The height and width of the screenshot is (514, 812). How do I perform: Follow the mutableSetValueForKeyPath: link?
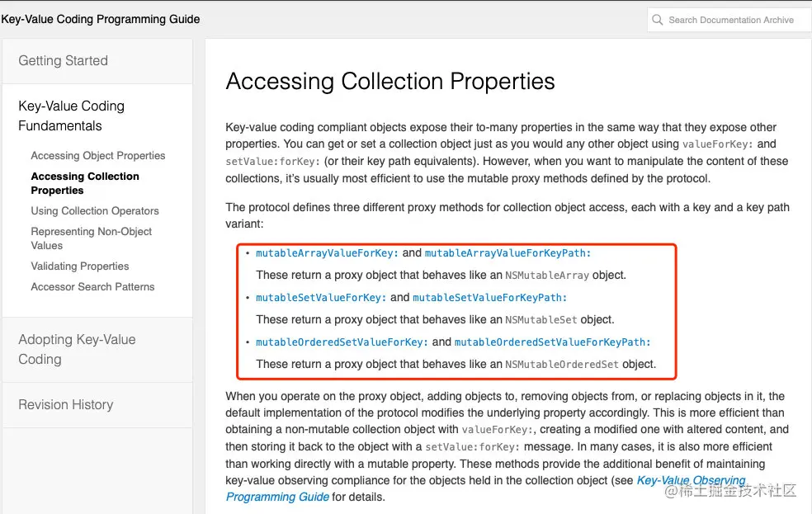click(490, 298)
